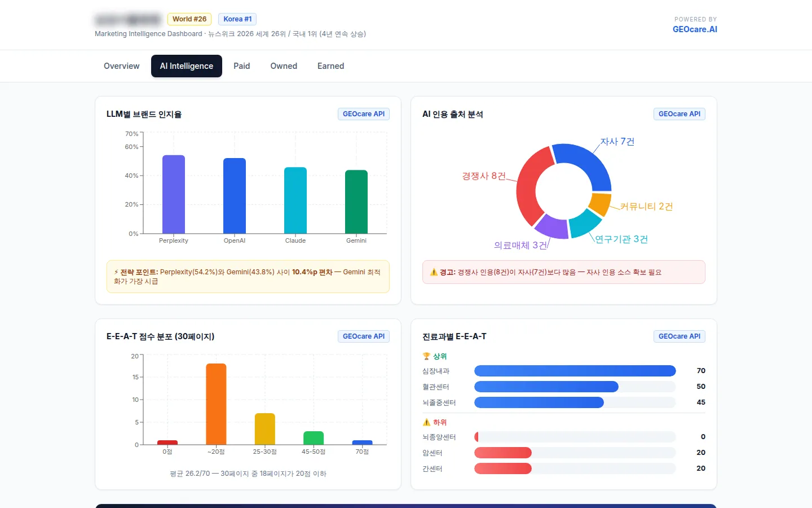Click the warning icon beside 하위

point(426,422)
